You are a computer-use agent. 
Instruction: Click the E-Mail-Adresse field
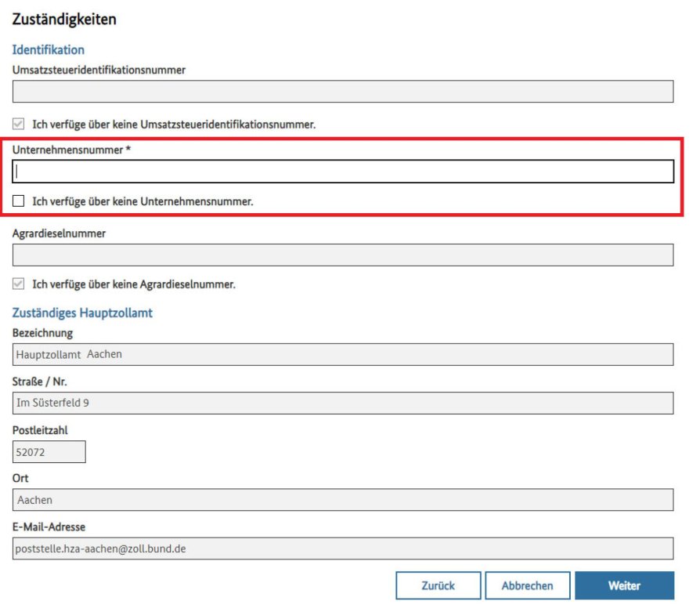tap(343, 548)
